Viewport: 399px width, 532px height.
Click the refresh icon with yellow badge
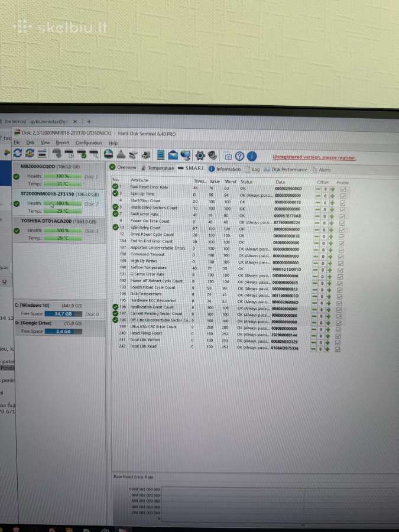(x=30, y=153)
